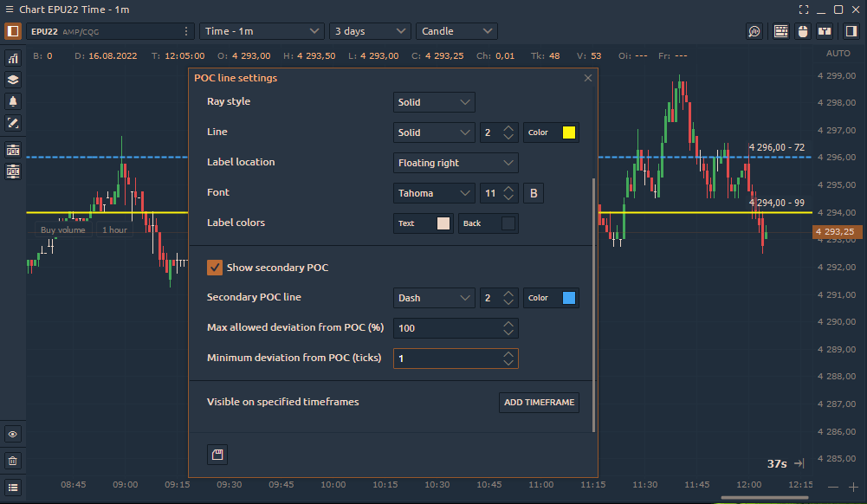Toggle bold font with the B button
The image size is (867, 504).
534,193
